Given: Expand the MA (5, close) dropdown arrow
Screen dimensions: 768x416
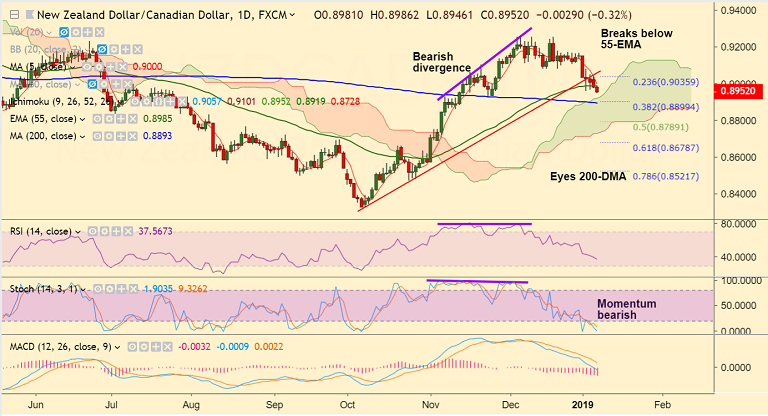Looking at the screenshot, I should click(72, 67).
